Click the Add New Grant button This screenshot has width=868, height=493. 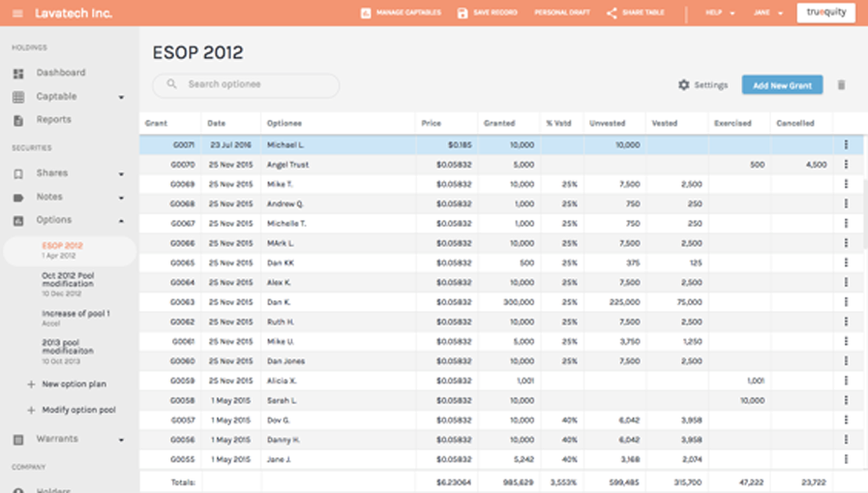pos(782,85)
